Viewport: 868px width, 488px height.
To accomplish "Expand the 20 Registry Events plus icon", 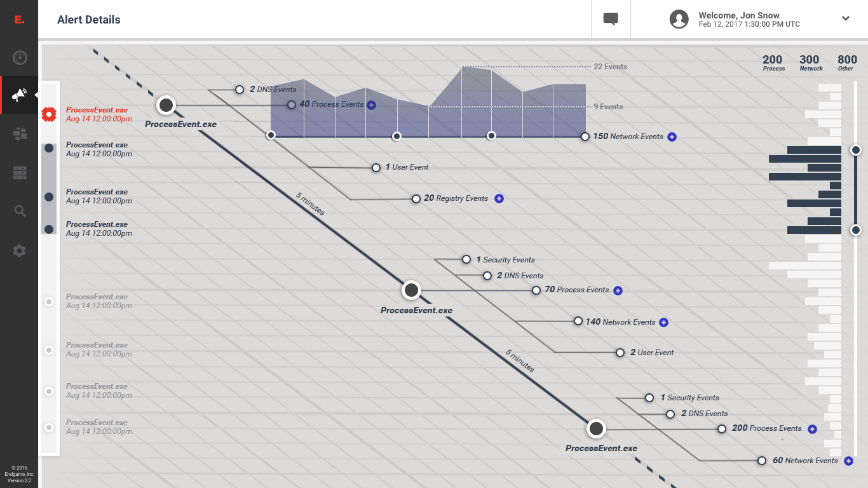I will (x=499, y=199).
